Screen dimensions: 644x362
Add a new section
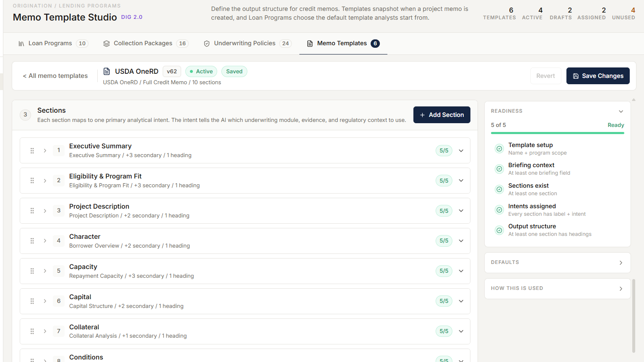click(442, 115)
